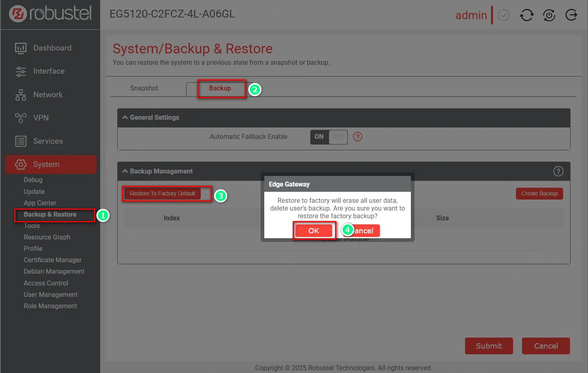Go to User Management page
This screenshot has width=588, height=373.
click(50, 295)
